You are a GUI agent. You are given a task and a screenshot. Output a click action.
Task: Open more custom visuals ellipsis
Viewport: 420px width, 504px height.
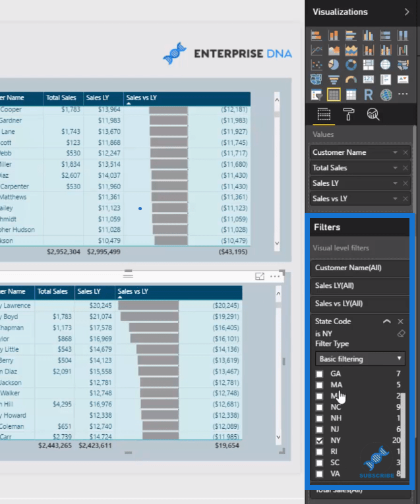pyautogui.click(x=403, y=94)
